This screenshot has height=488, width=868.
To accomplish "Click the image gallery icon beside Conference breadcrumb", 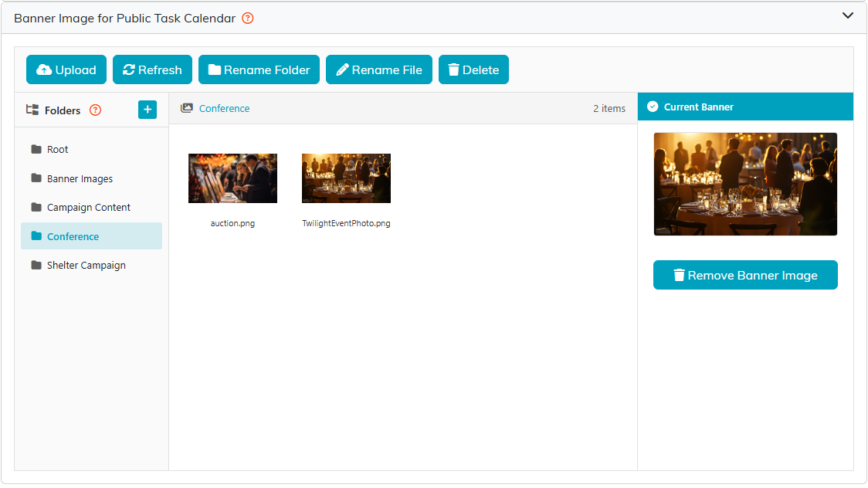I will point(187,108).
